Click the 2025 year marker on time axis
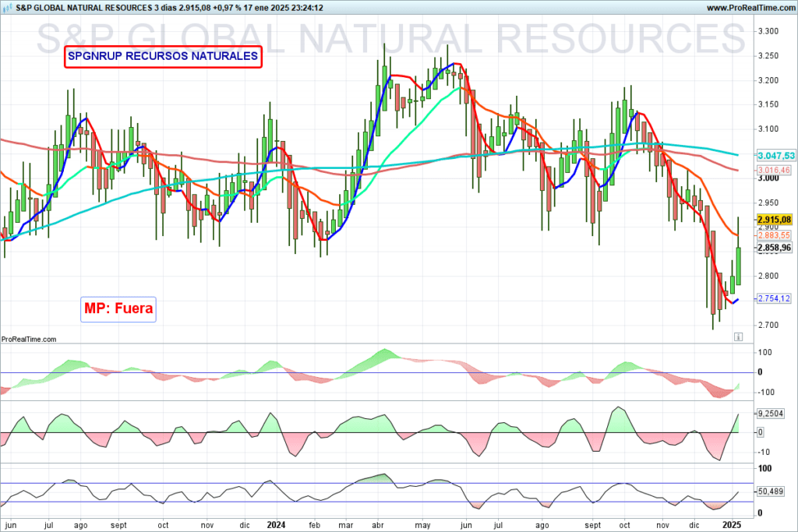798x532 pixels. click(732, 526)
